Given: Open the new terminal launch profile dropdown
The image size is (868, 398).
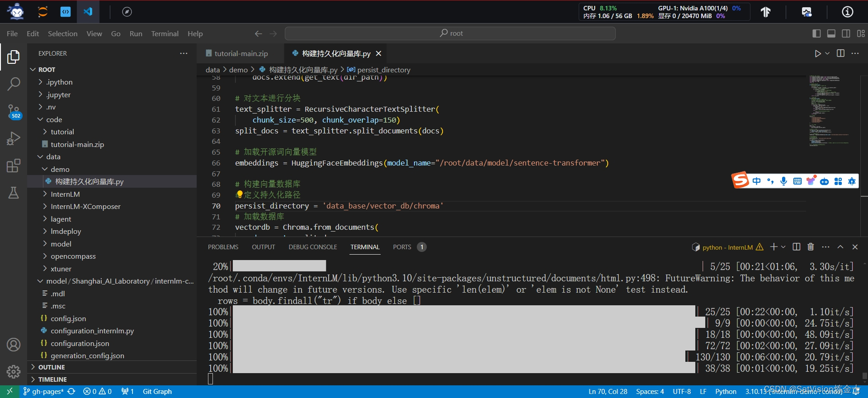Looking at the screenshot, I should click(783, 247).
